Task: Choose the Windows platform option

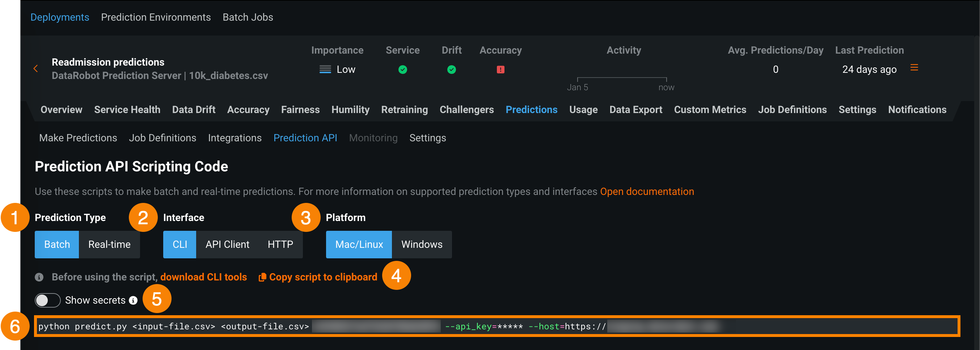Action: point(422,245)
